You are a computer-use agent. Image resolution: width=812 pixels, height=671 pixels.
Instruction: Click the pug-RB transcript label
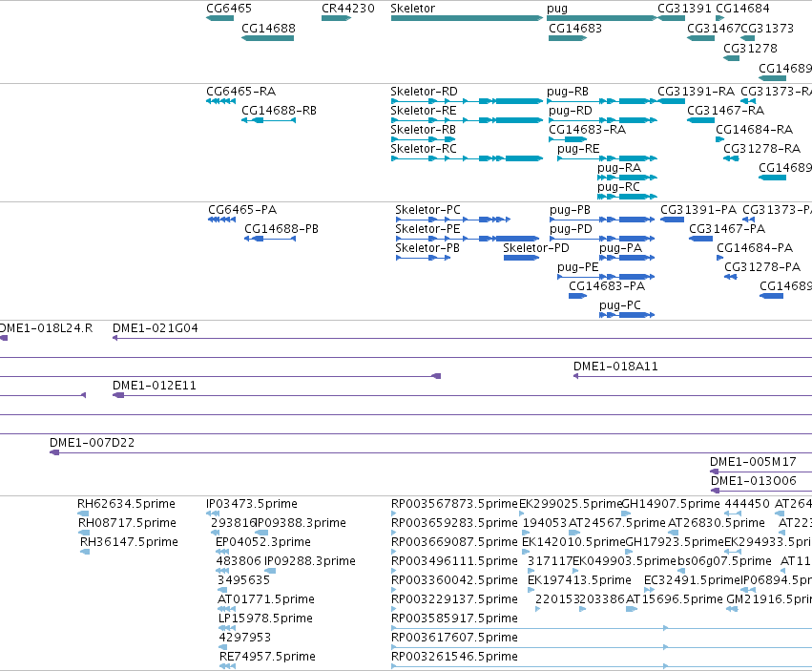coord(568,92)
